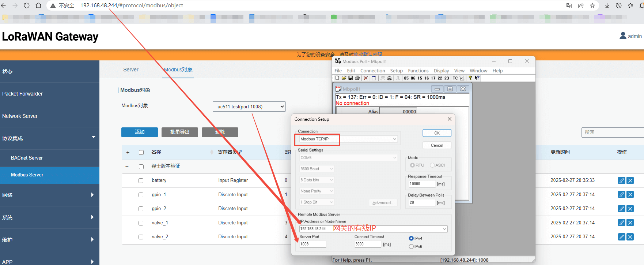Screen dimensions: 644x265
Task: Click the Save icon in Modbus Poll toolbar
Action: (351, 78)
